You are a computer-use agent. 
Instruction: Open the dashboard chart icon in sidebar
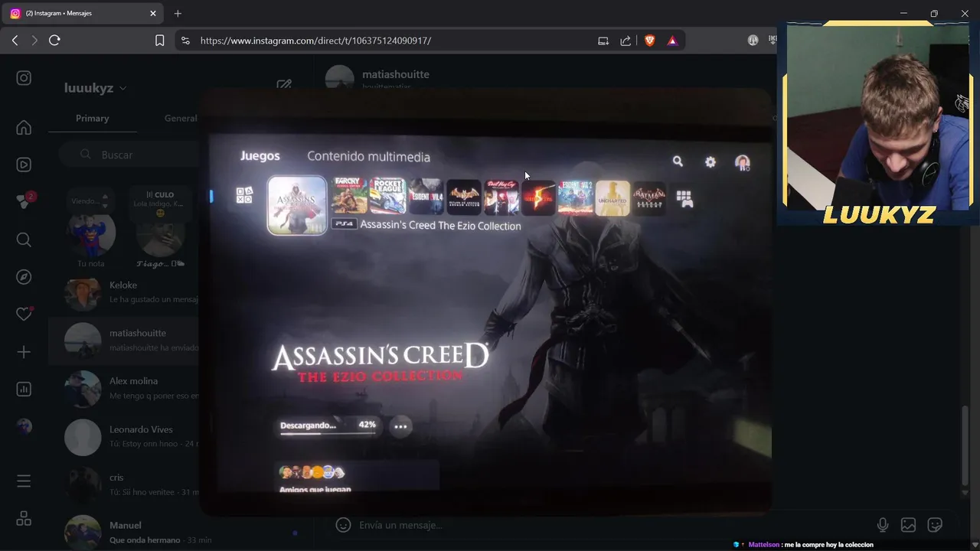[24, 390]
